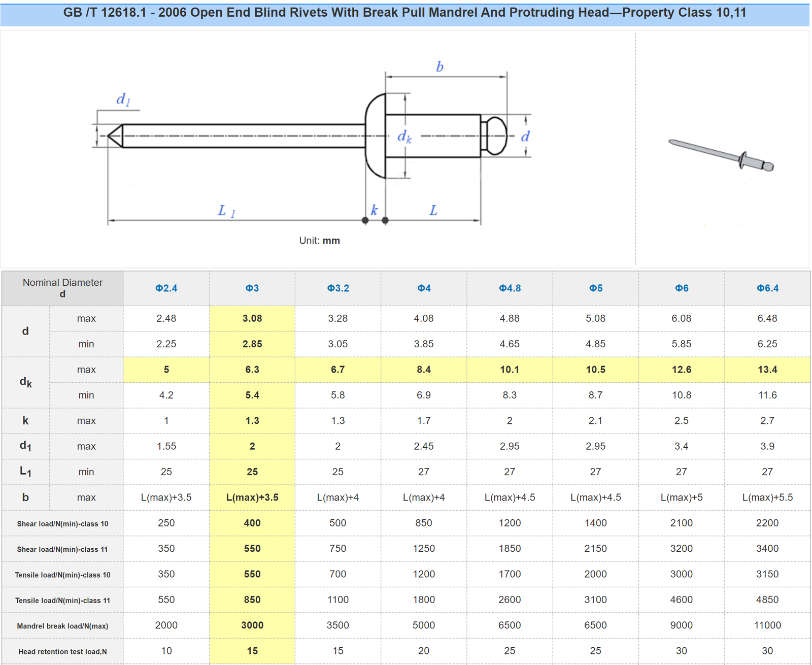This screenshot has width=812, height=665.
Task: Open the Φ3.2 diameter column header
Action: pyautogui.click(x=338, y=288)
